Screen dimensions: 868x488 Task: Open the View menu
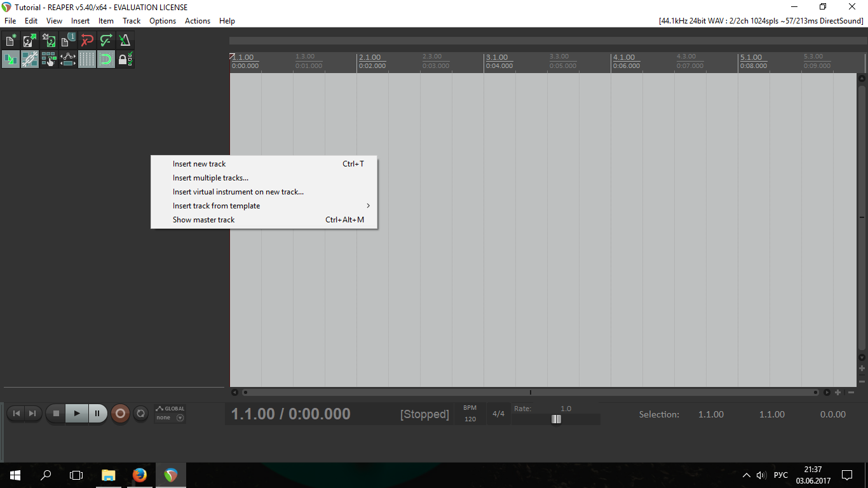54,21
